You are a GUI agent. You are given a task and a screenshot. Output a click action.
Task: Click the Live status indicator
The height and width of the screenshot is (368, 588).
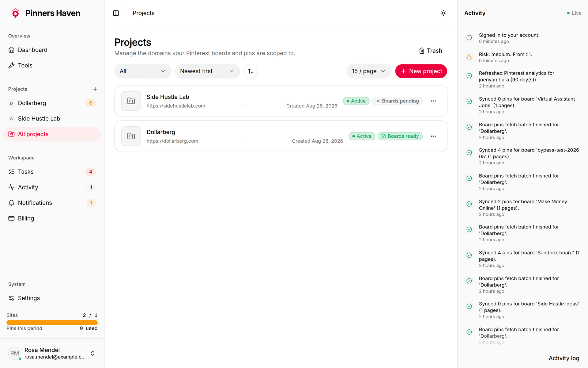tap(574, 13)
